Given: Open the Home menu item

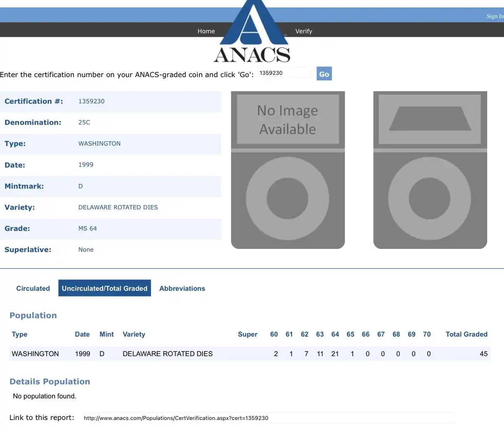Looking at the screenshot, I should 206,31.
